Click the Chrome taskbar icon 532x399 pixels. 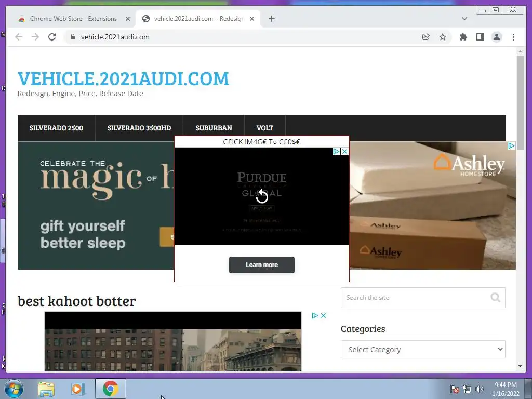pos(111,389)
